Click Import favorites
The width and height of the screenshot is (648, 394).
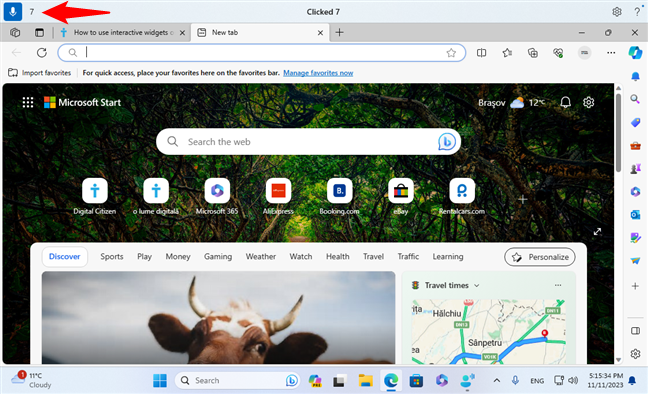pyautogui.click(x=40, y=73)
